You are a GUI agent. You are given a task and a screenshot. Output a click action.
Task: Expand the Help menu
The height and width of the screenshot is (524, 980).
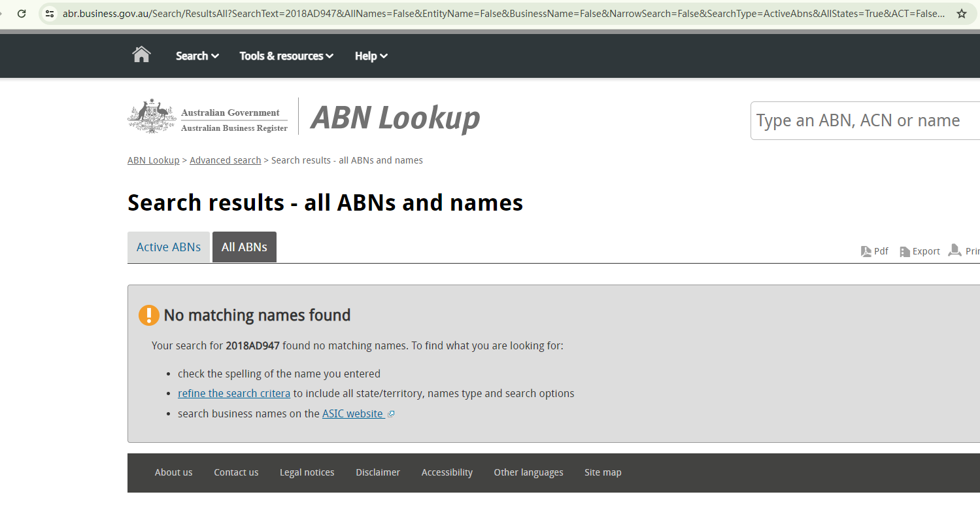(371, 56)
